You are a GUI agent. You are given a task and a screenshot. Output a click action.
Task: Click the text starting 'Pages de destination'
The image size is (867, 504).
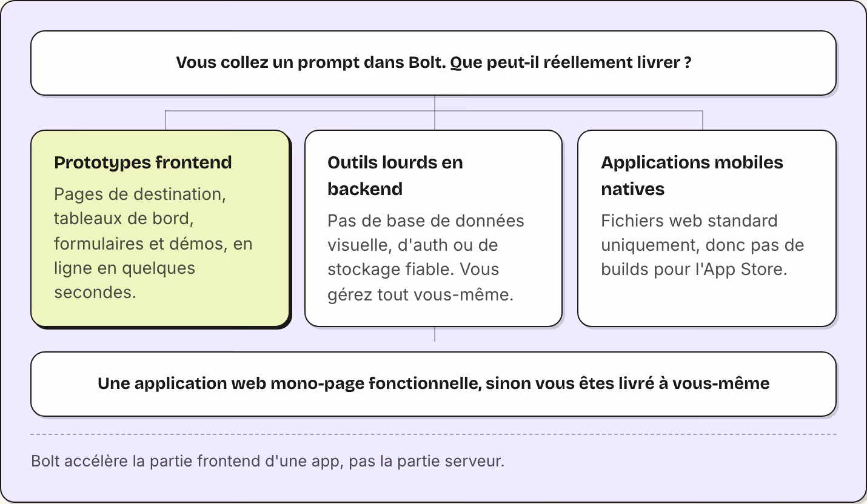153,244
